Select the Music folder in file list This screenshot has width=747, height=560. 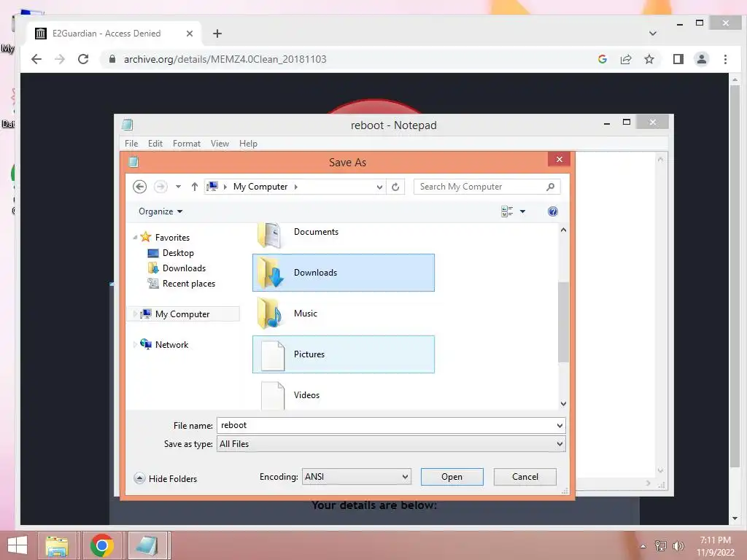coord(344,314)
